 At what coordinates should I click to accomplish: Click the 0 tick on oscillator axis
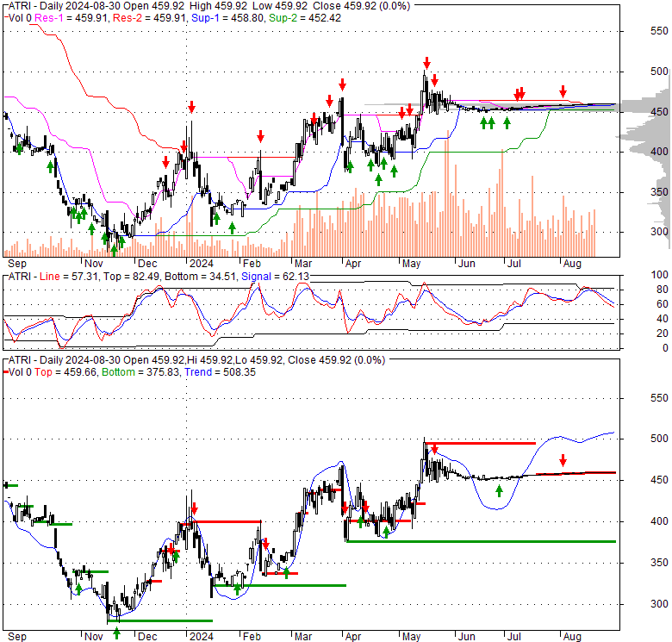point(665,348)
